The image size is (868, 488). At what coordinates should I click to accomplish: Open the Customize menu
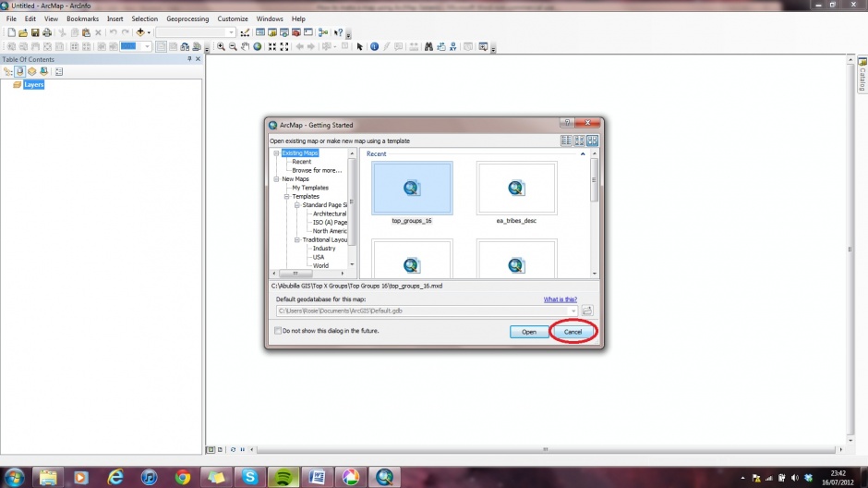(x=233, y=18)
